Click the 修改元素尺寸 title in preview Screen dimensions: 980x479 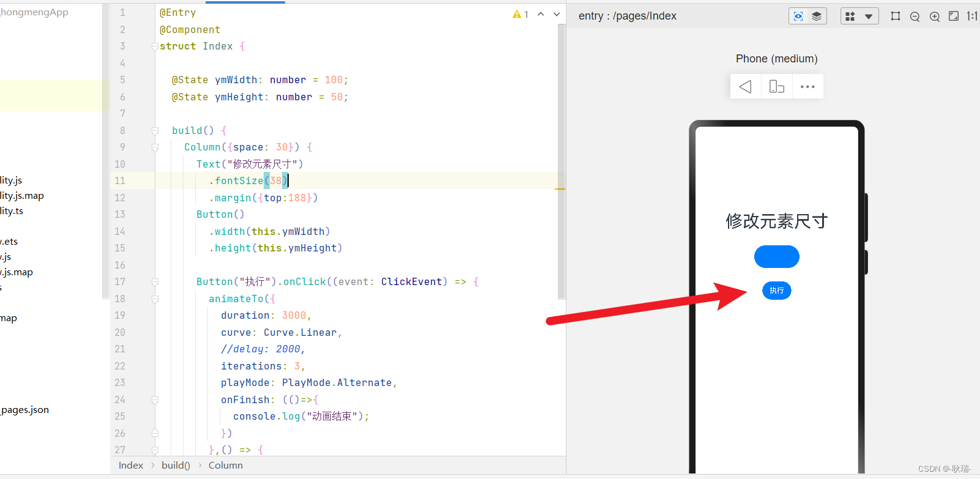click(x=777, y=221)
